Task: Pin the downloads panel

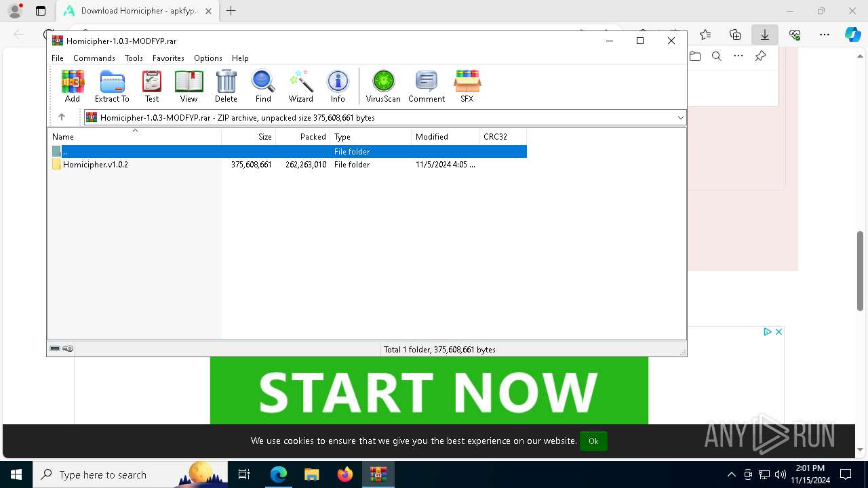Action: click(760, 56)
